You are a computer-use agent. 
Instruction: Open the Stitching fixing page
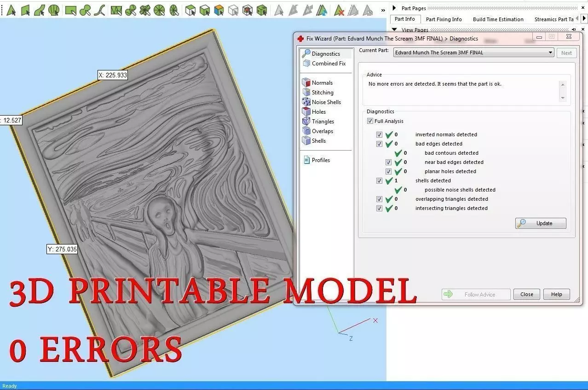(318, 93)
